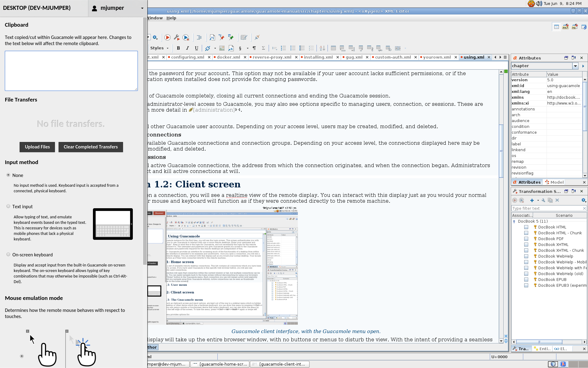Image resolution: width=588 pixels, height=368 pixels.
Task: Click the Upload Files button
Action: (37, 147)
